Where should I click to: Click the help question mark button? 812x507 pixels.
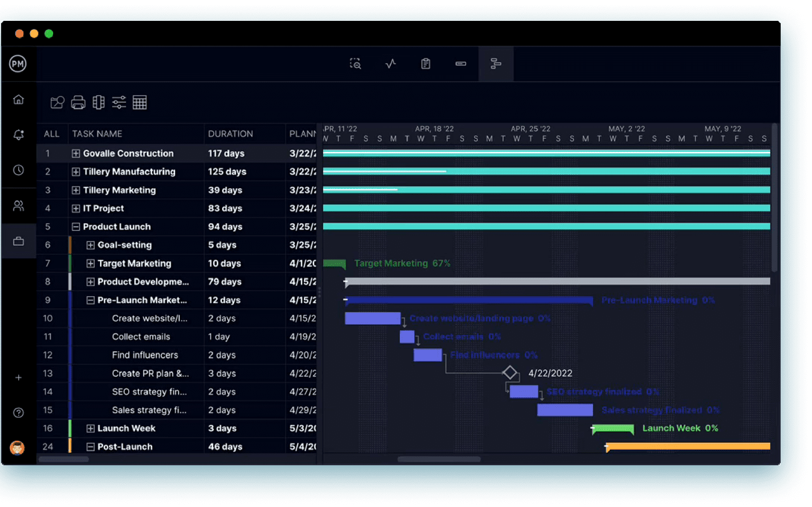click(x=18, y=412)
